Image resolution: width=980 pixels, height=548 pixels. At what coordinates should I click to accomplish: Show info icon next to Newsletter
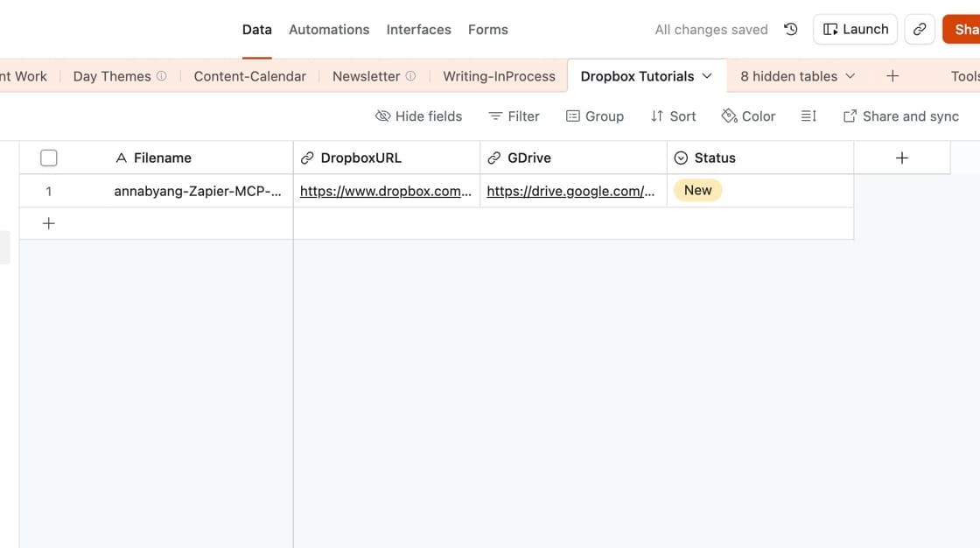click(410, 76)
